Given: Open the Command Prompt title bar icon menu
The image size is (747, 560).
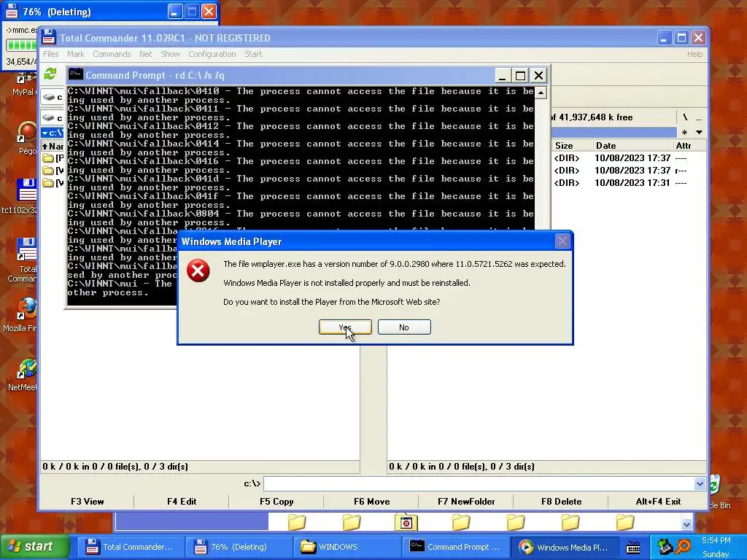Looking at the screenshot, I should [75, 75].
